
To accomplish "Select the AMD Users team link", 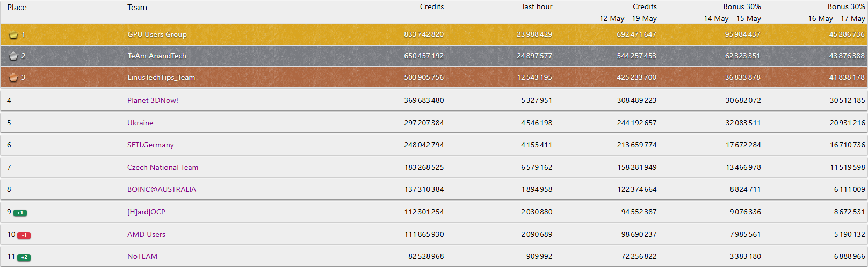I will [146, 234].
